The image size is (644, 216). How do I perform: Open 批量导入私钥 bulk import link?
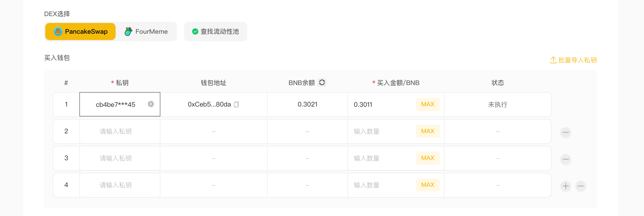tap(573, 60)
